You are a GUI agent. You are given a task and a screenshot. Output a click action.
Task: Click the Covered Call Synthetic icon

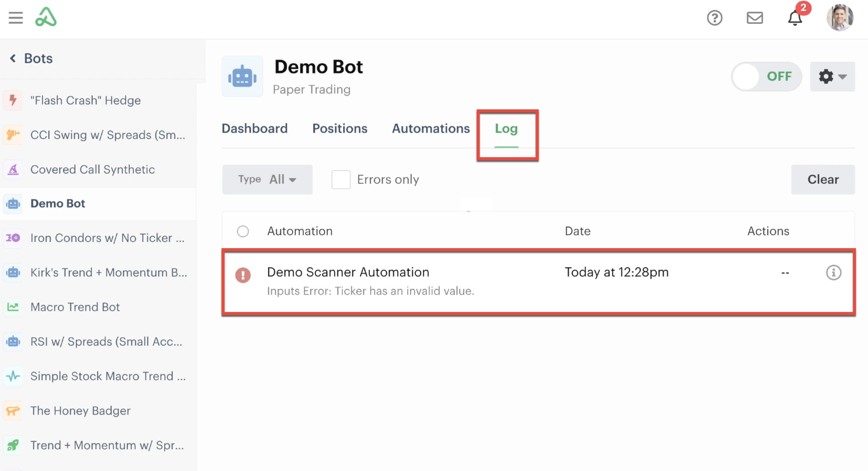pyautogui.click(x=13, y=169)
